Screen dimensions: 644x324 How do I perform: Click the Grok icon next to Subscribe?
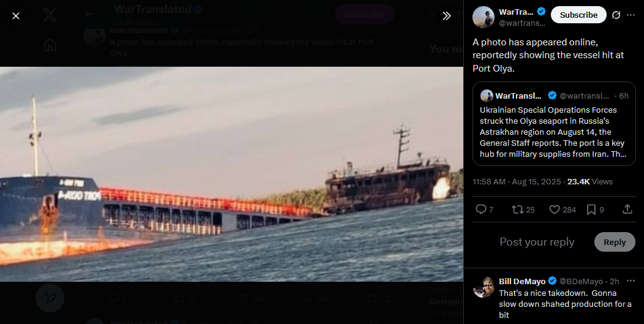click(616, 15)
